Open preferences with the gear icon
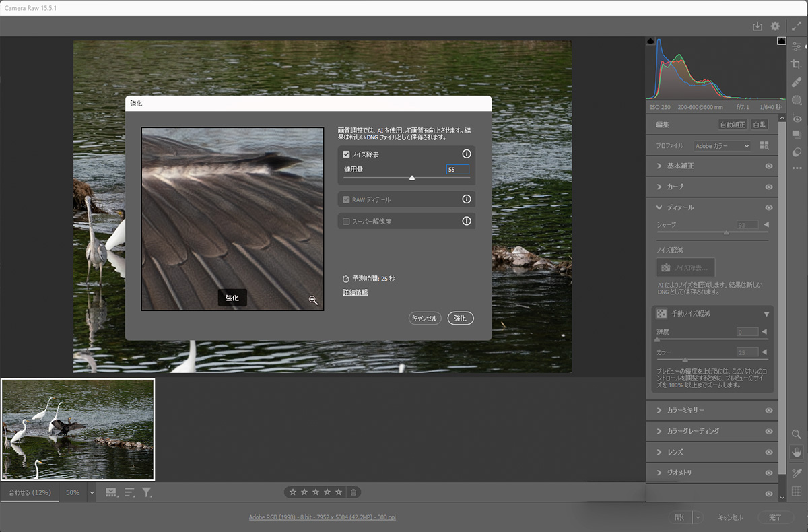 click(x=775, y=26)
